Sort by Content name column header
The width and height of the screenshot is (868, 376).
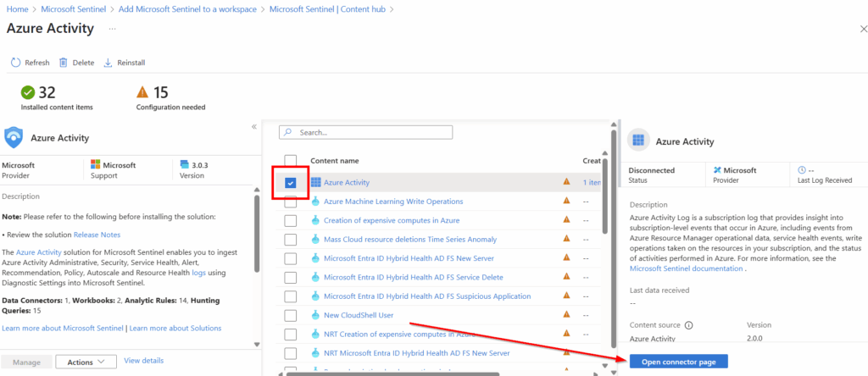click(x=334, y=160)
